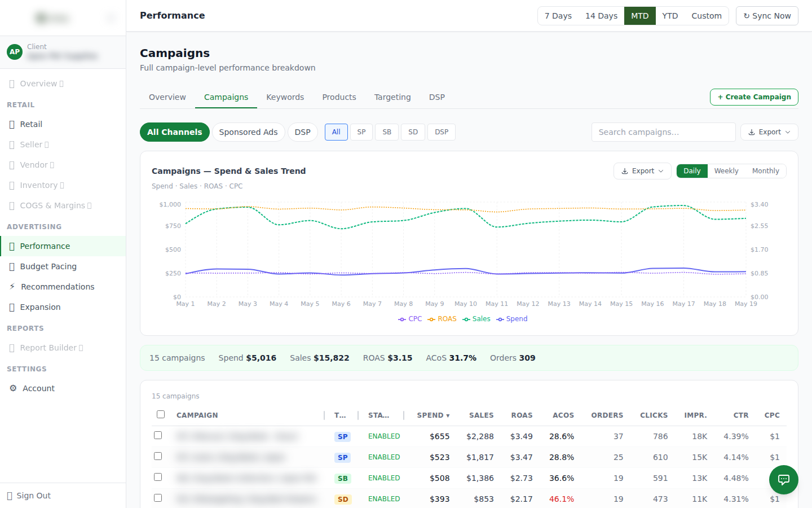
Task: Switch chart to Daily view
Action: (692, 171)
